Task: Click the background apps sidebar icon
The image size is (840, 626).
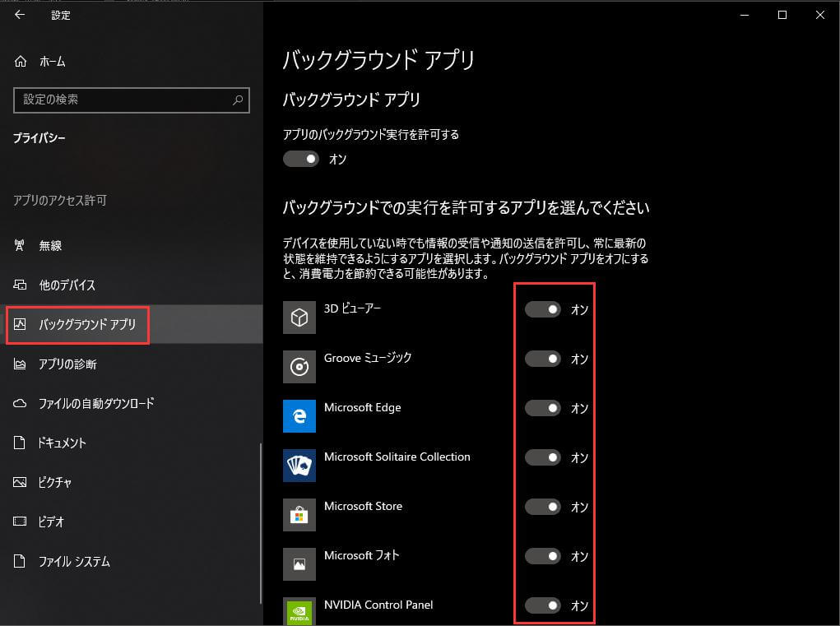Action: point(20,324)
